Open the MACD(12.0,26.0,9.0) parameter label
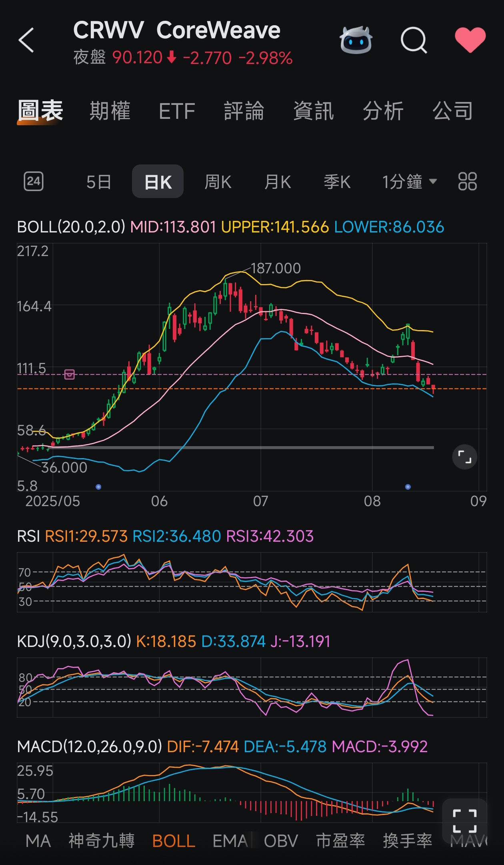The height and width of the screenshot is (865, 504). pyautogui.click(x=89, y=747)
